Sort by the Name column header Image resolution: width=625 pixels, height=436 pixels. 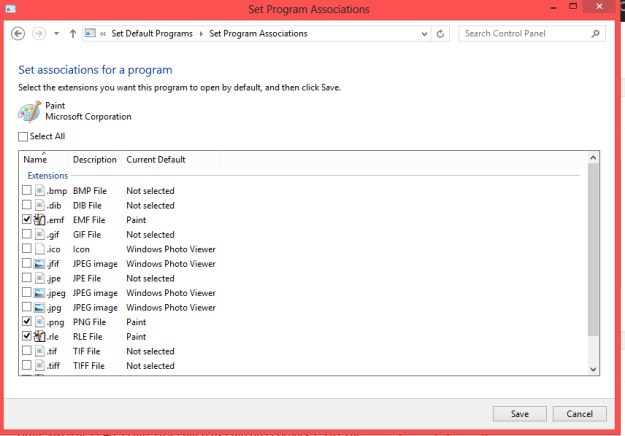click(x=44, y=159)
